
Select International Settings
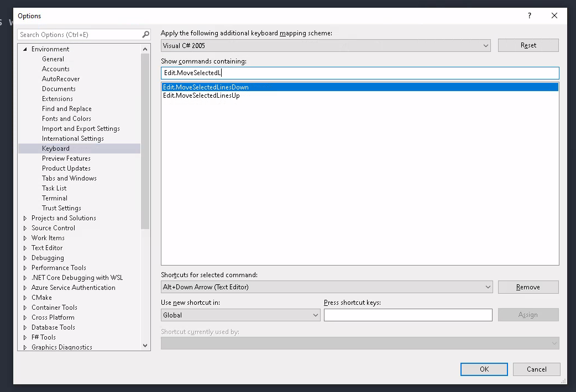pyautogui.click(x=73, y=139)
